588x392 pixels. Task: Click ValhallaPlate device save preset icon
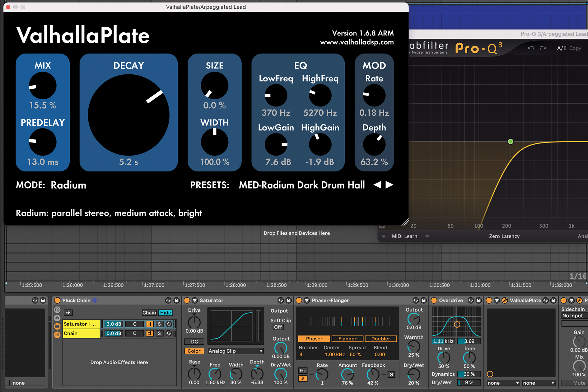coord(553,300)
